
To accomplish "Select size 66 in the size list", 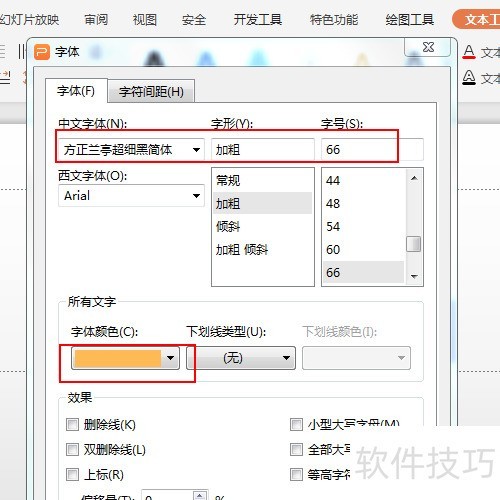I will [364, 272].
